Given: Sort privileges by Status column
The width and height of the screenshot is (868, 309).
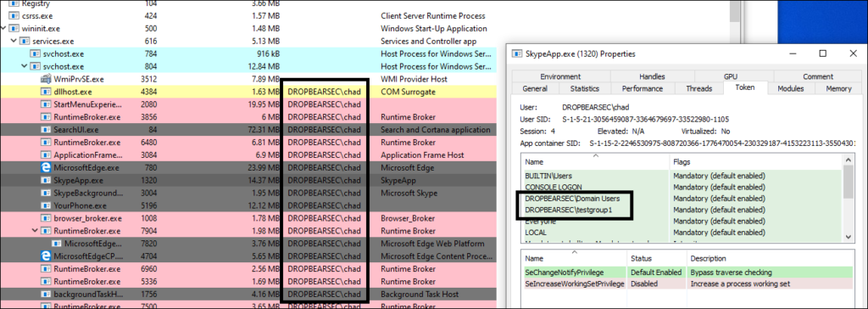Looking at the screenshot, I should click(x=657, y=259).
